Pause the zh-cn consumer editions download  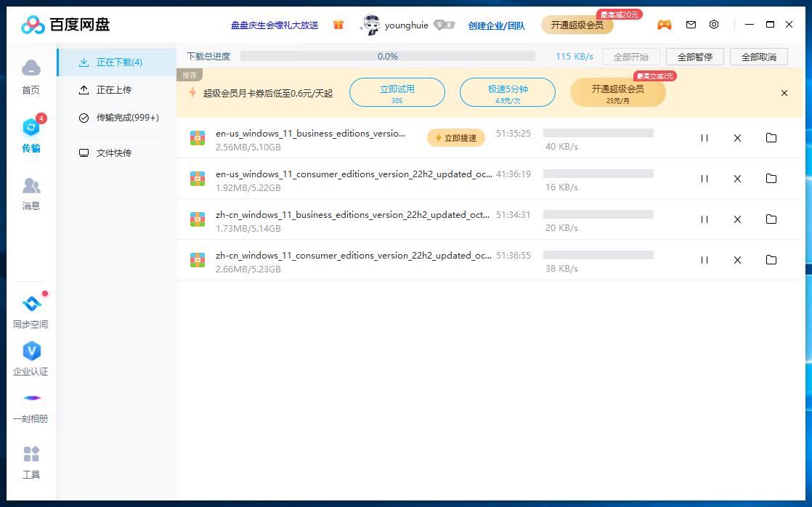pos(704,260)
